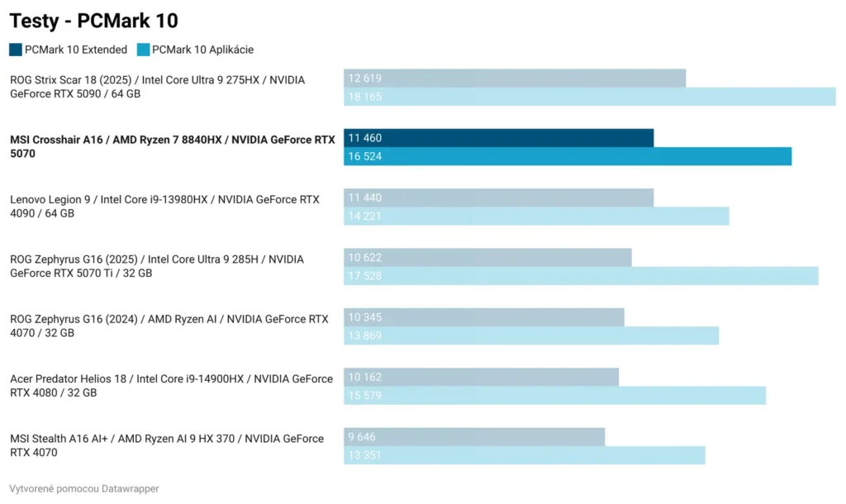Click the dark blue PCMark 10 Extended legend swatch

click(16, 50)
